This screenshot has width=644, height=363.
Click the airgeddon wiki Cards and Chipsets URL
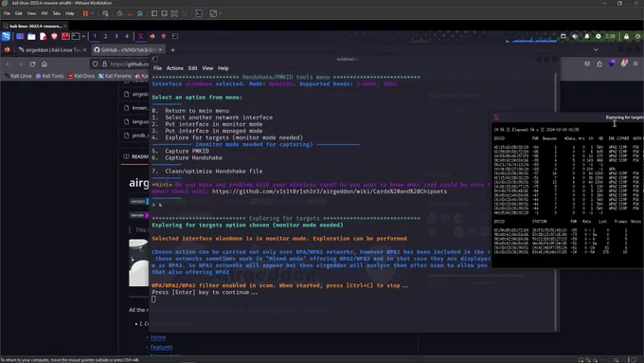point(330,191)
